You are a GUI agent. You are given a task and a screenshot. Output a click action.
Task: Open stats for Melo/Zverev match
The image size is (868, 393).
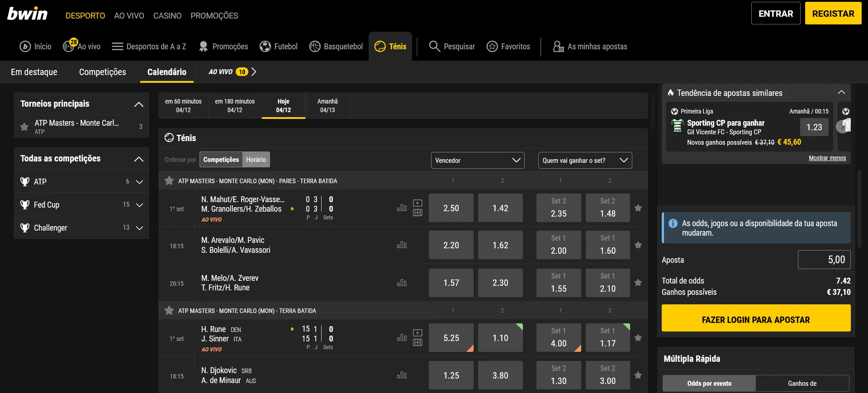[402, 283]
